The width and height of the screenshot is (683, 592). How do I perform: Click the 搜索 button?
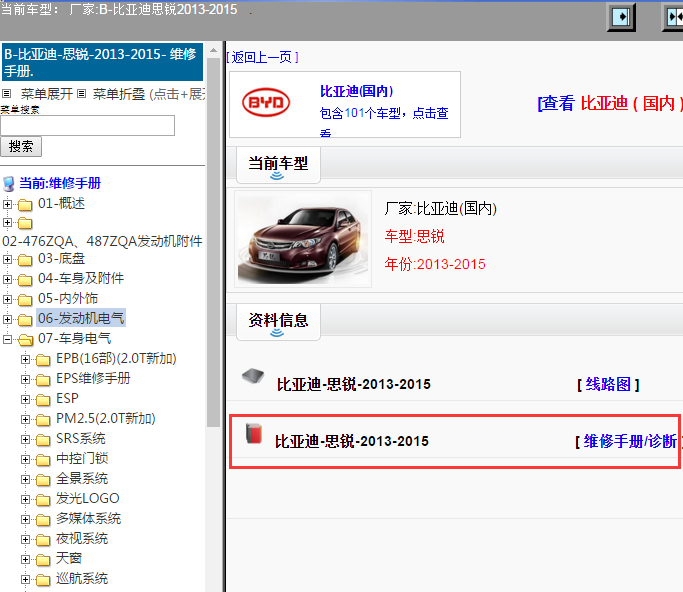coord(21,146)
